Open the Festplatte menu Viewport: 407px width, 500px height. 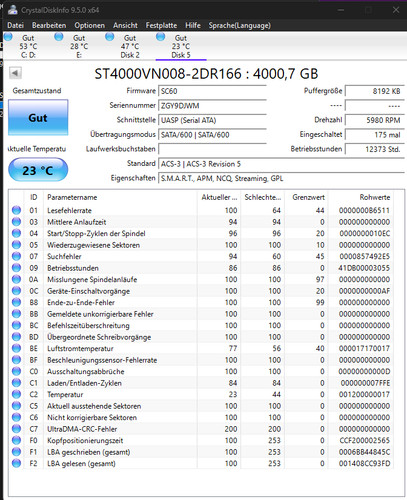[161, 25]
